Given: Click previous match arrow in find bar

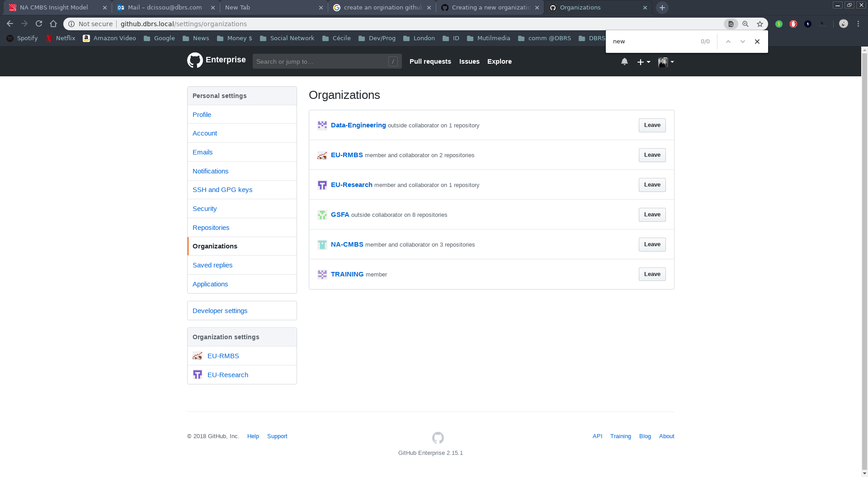Looking at the screenshot, I should coord(728,42).
